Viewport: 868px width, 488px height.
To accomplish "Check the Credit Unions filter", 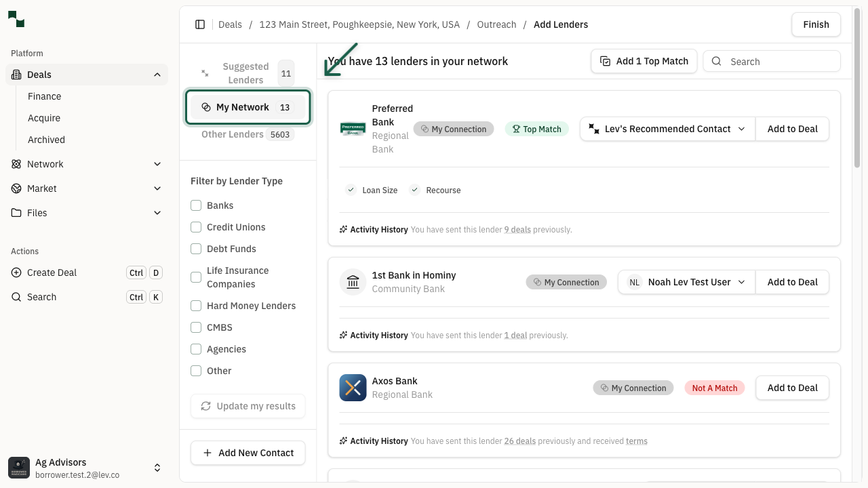I will 196,227.
